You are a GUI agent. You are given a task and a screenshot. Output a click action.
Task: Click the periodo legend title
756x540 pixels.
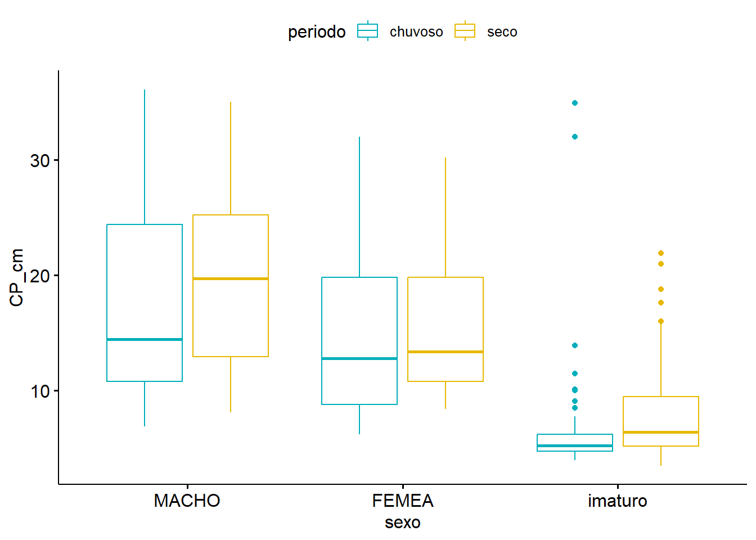pos(317,32)
